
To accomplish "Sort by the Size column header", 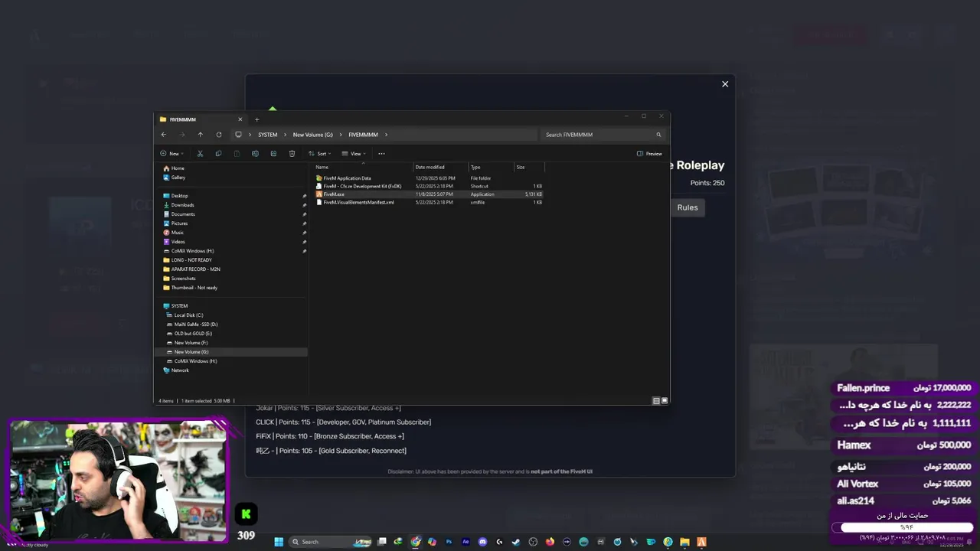I will [x=529, y=167].
